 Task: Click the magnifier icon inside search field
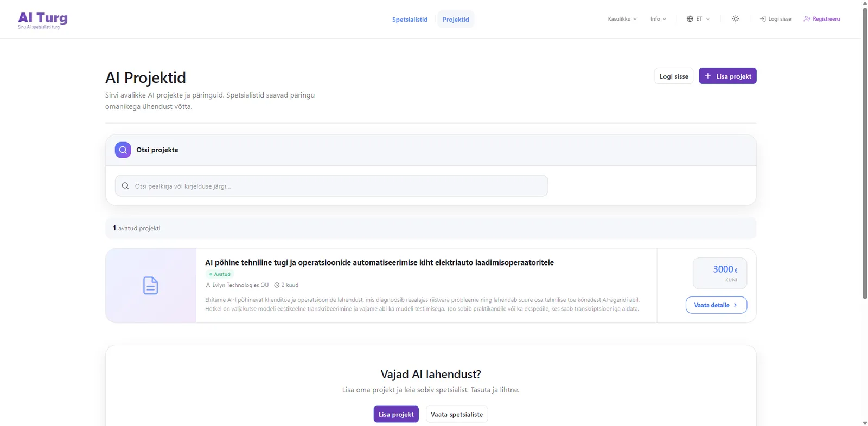tap(125, 186)
